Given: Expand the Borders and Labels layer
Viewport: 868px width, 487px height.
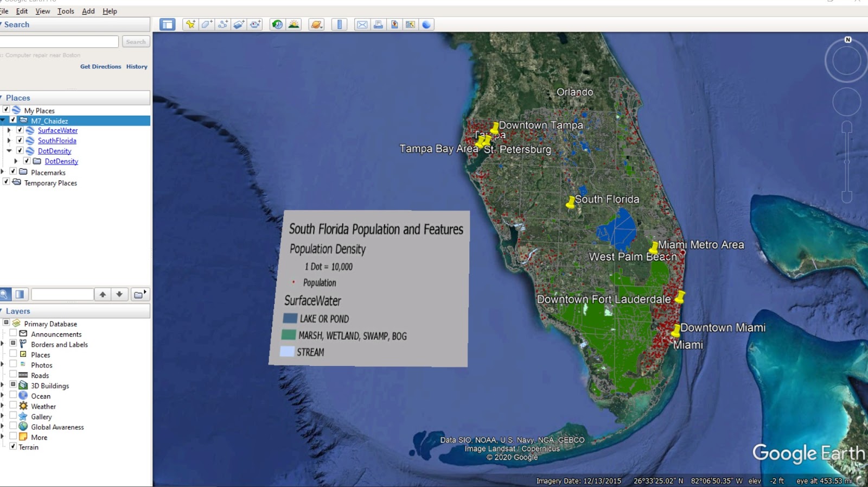Looking at the screenshot, I should pyautogui.click(x=2, y=344).
